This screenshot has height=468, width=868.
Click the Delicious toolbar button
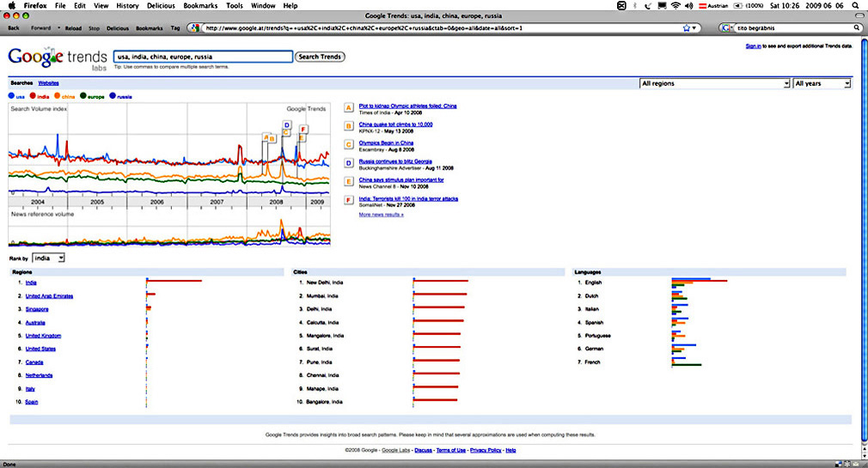(x=118, y=27)
